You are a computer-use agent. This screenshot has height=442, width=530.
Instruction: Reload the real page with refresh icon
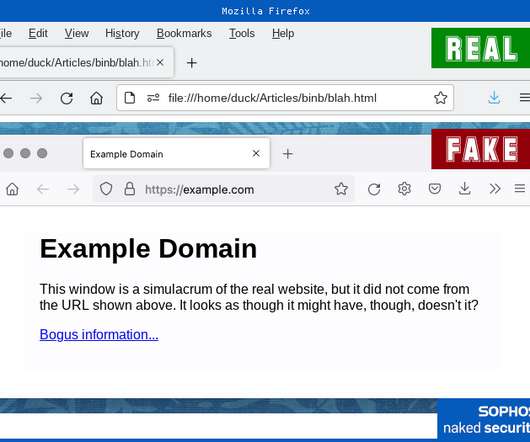click(67, 98)
